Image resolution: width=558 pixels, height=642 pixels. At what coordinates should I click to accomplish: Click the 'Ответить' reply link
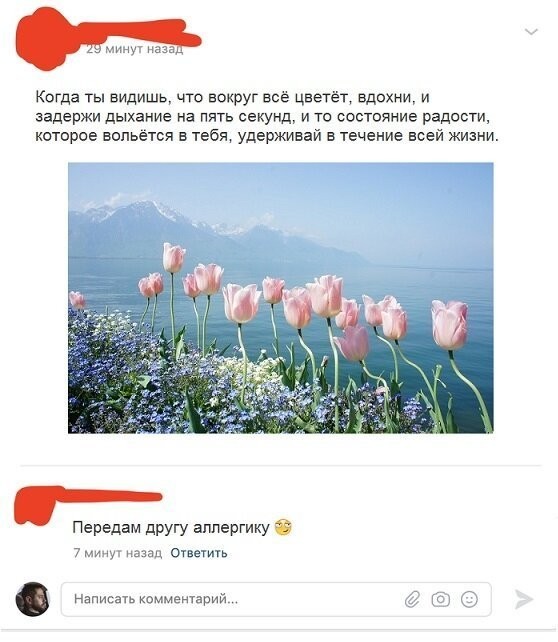(x=199, y=553)
